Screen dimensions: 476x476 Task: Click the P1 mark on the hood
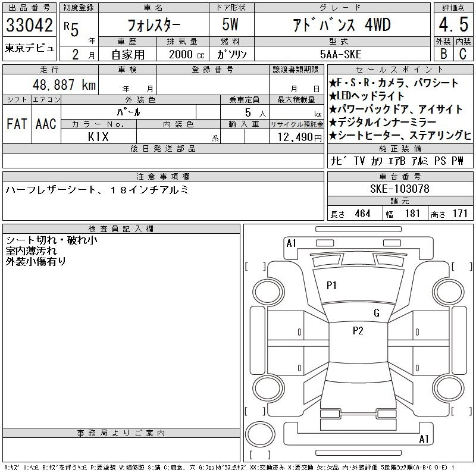click(331, 286)
